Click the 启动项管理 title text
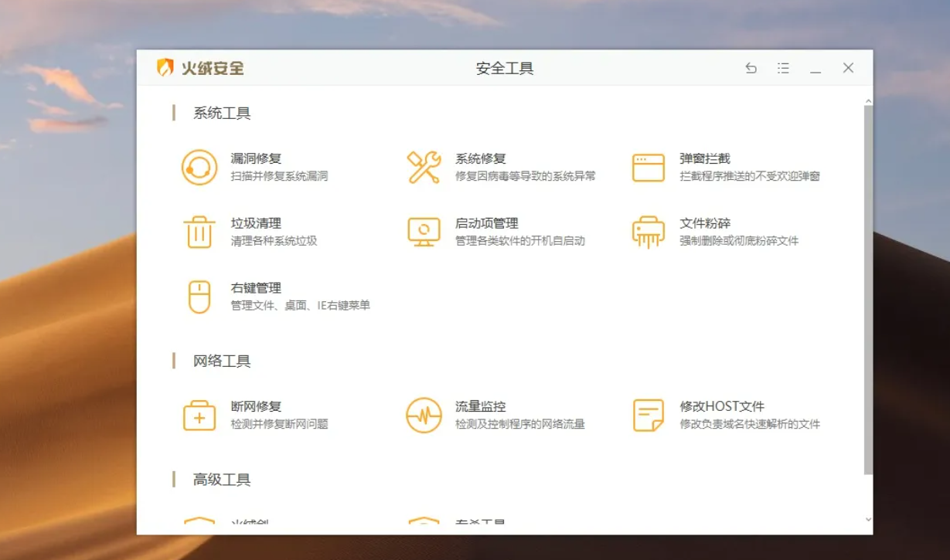This screenshot has height=560, width=950. (487, 223)
